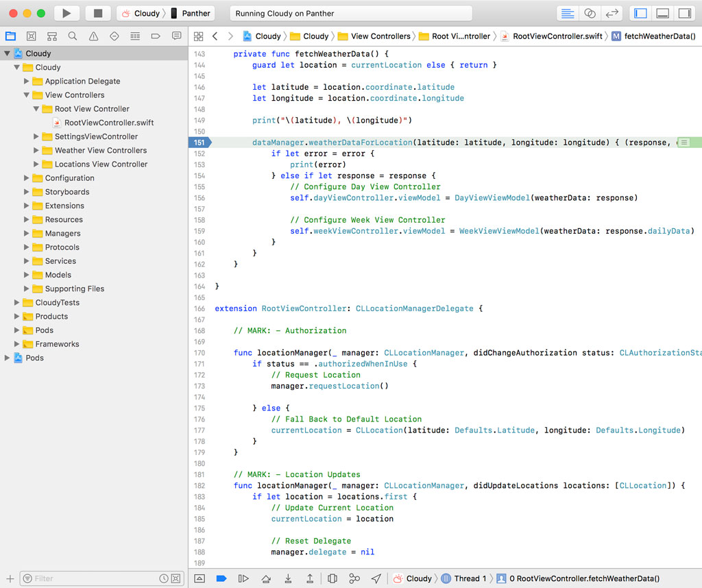Open the Find navigator
This screenshot has height=588, width=702.
[x=71, y=36]
